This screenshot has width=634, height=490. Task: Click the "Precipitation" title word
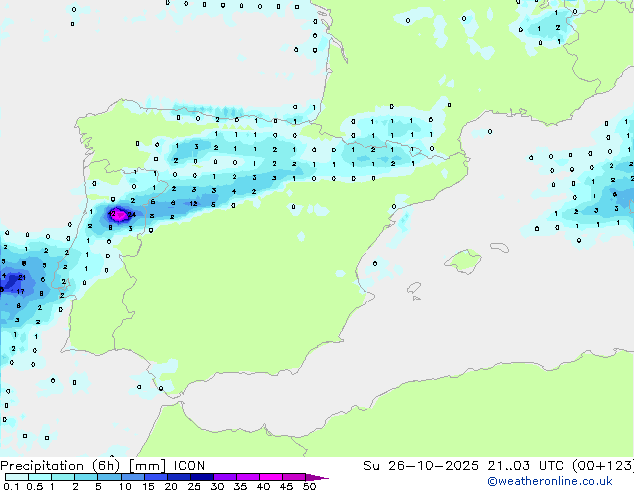[42, 466]
